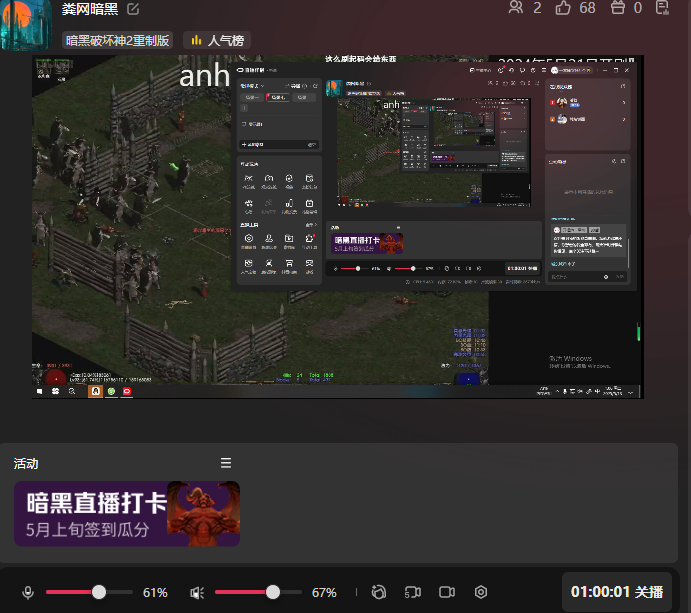Click the rotate camera icon
The image size is (691, 613).
point(379,592)
